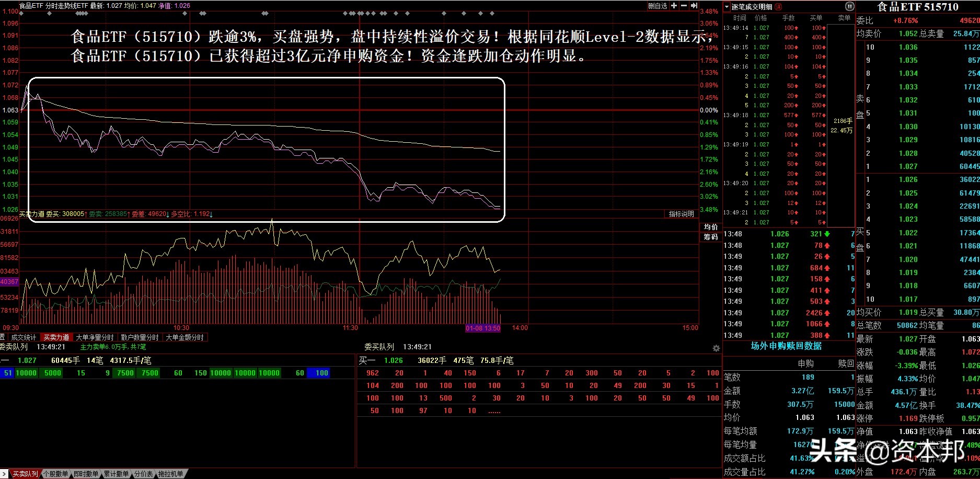The image size is (980, 479).
Task: Open the 指标说明 panel
Action: point(681,213)
